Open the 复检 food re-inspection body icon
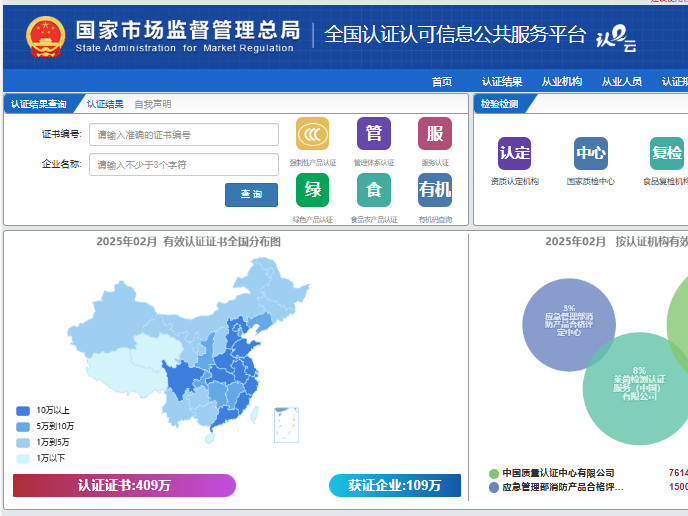Image resolution: width=688 pixels, height=516 pixels. point(666,153)
